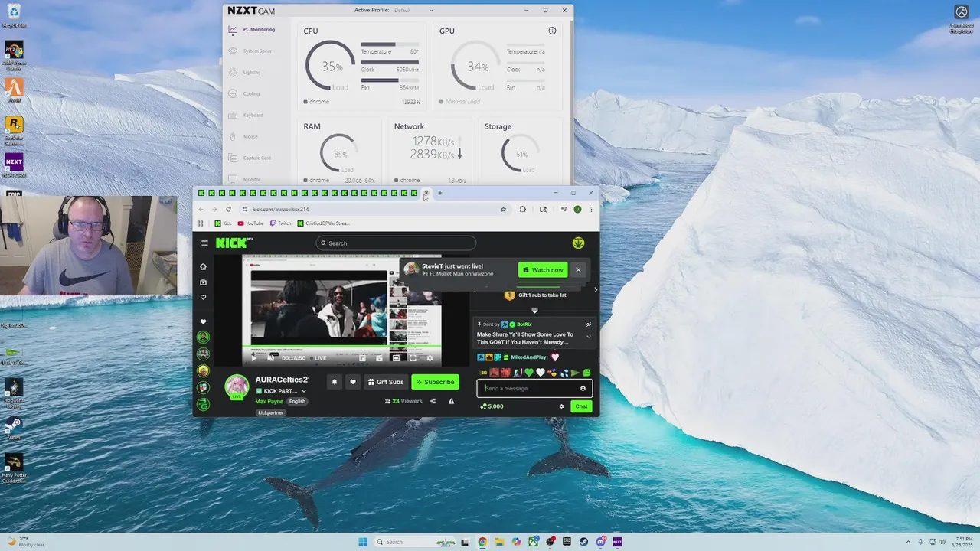The height and width of the screenshot is (551, 980).
Task: Open System Specs in NZXT CAM
Action: (250, 51)
